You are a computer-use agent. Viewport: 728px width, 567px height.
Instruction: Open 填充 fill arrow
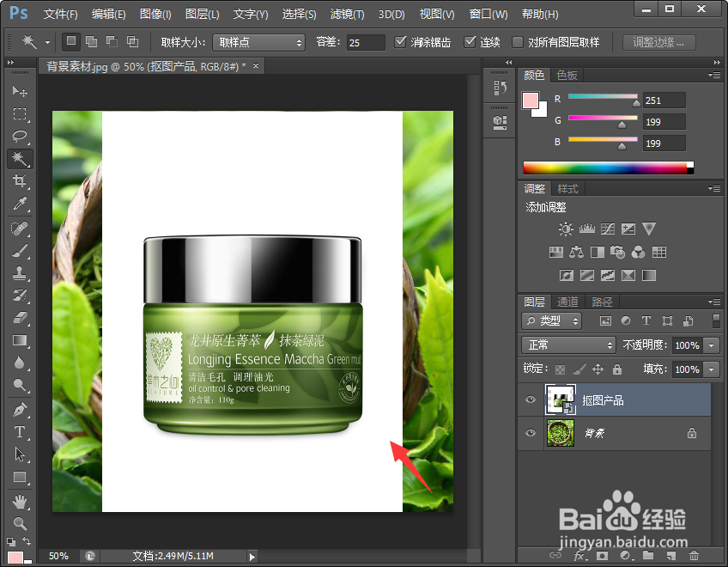[712, 369]
